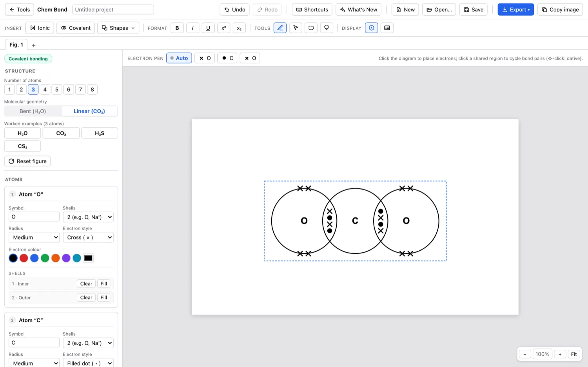Add a new figure tab

point(34,45)
